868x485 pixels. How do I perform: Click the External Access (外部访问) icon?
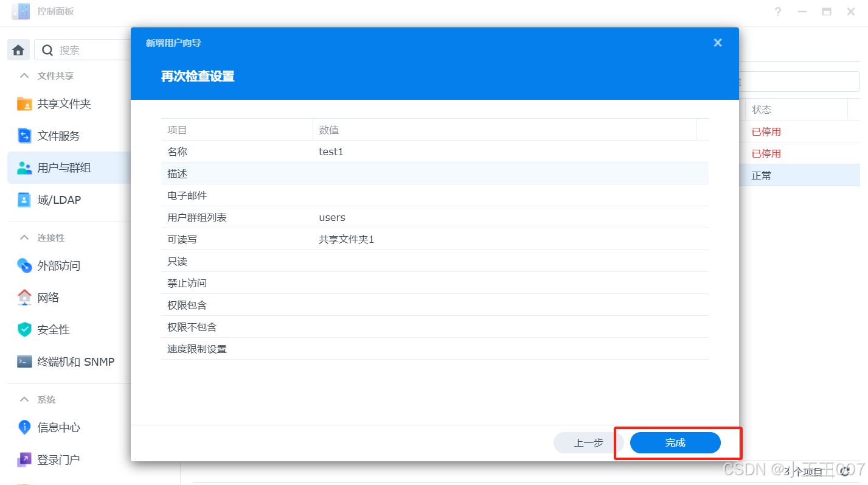pyautogui.click(x=24, y=266)
